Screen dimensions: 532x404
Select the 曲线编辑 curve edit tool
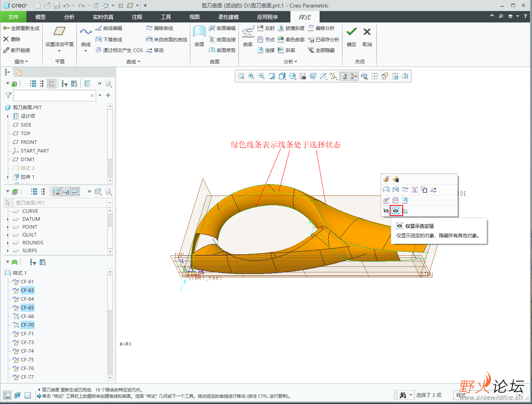[109, 28]
